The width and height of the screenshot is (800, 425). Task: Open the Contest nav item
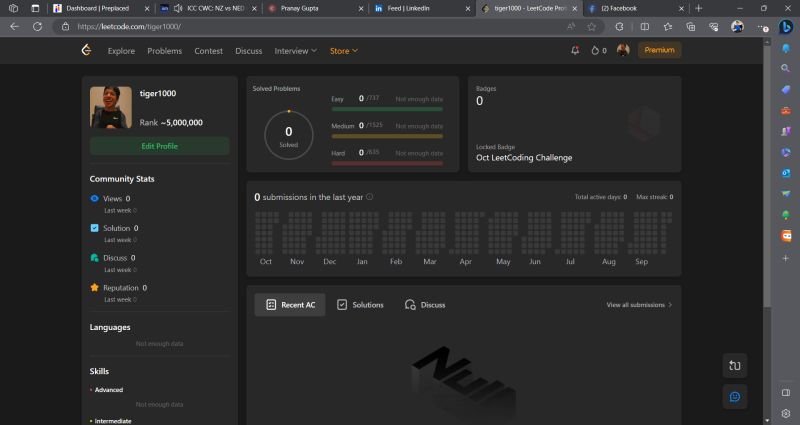208,51
